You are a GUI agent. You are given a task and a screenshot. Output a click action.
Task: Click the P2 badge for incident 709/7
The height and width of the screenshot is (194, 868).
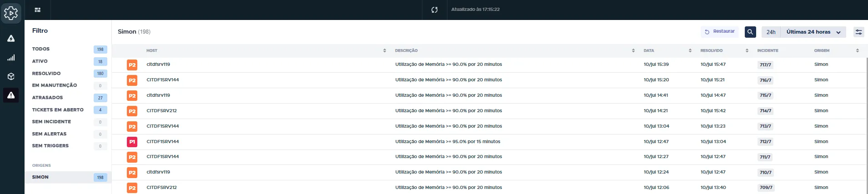coord(132,188)
